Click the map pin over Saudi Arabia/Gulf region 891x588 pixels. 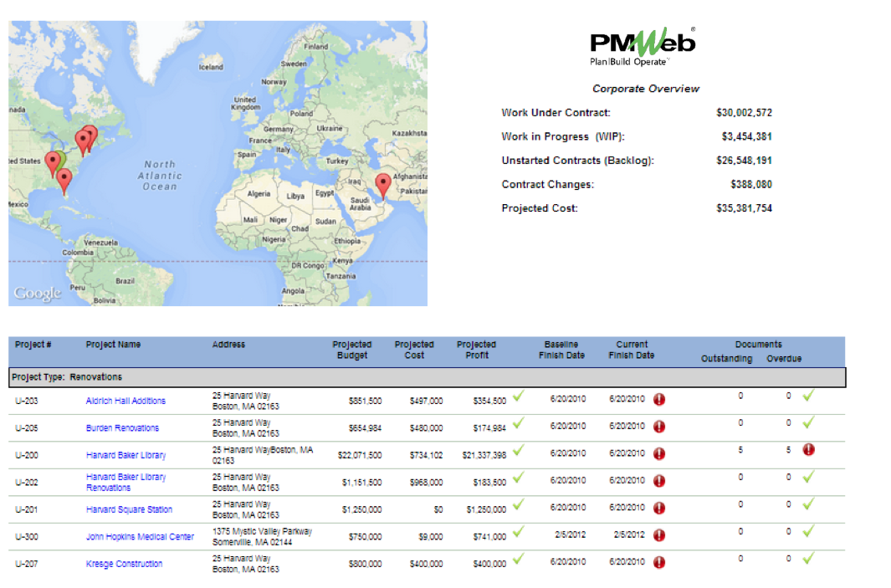383,185
